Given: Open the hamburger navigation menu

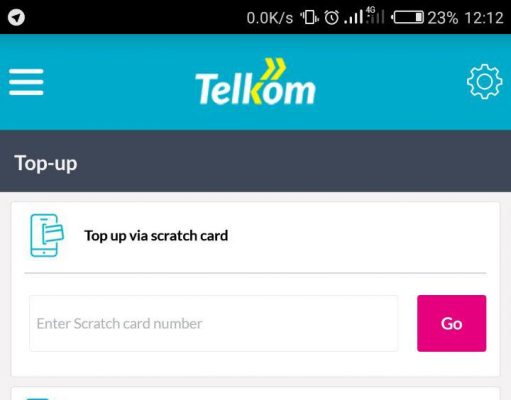Looking at the screenshot, I should tap(26, 82).
